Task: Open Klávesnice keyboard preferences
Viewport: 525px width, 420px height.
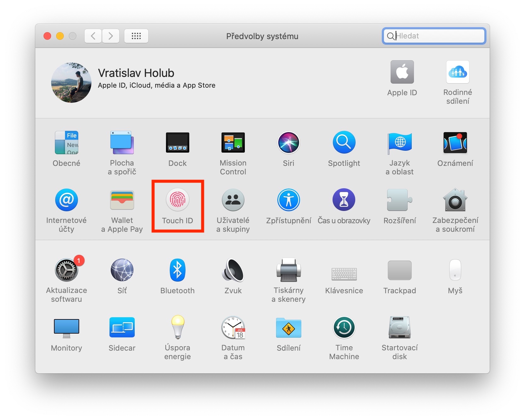Action: pos(344,274)
